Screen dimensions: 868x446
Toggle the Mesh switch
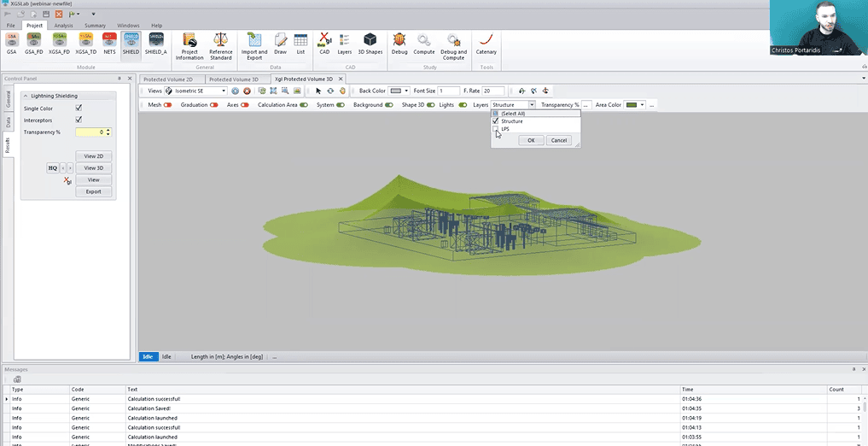[x=168, y=105]
